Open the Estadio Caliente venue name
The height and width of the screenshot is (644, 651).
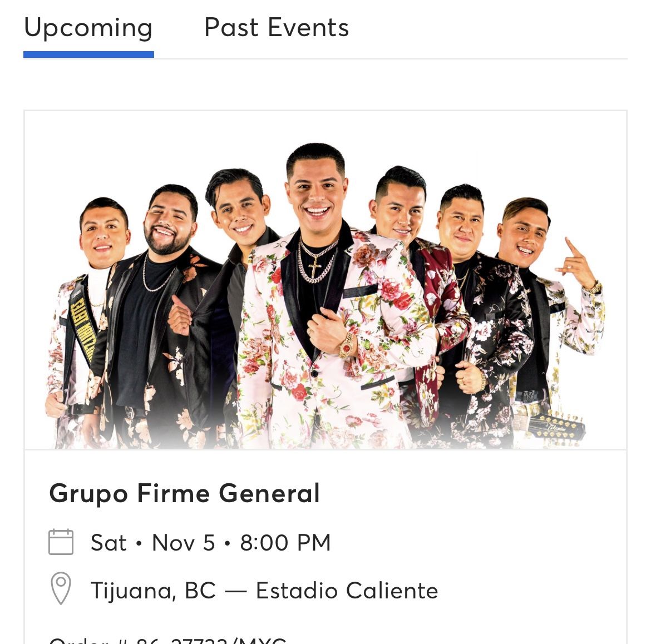(347, 591)
